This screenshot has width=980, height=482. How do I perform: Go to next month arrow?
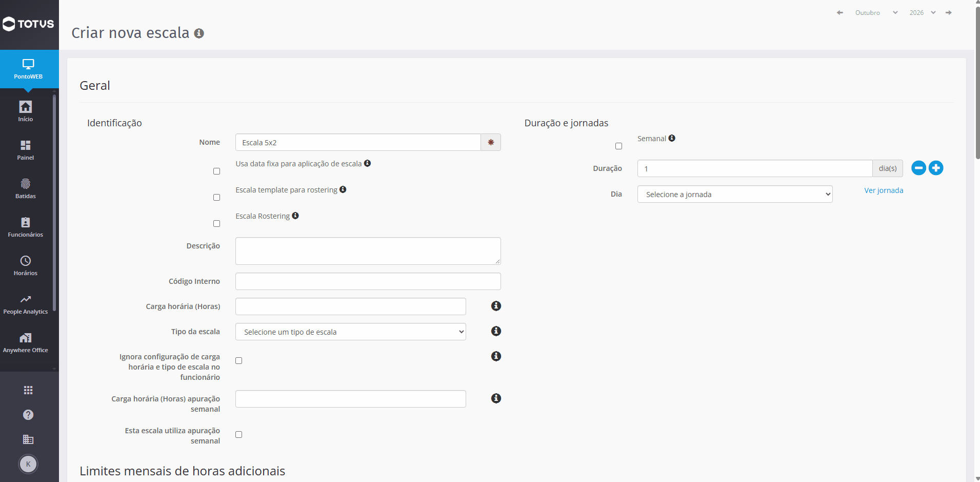(949, 12)
